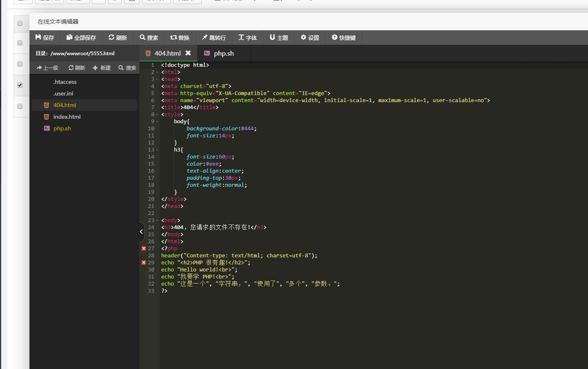Image resolution: width=588 pixels, height=369 pixels.
Task: Tick the first checkbox in background list
Action: point(20,23)
